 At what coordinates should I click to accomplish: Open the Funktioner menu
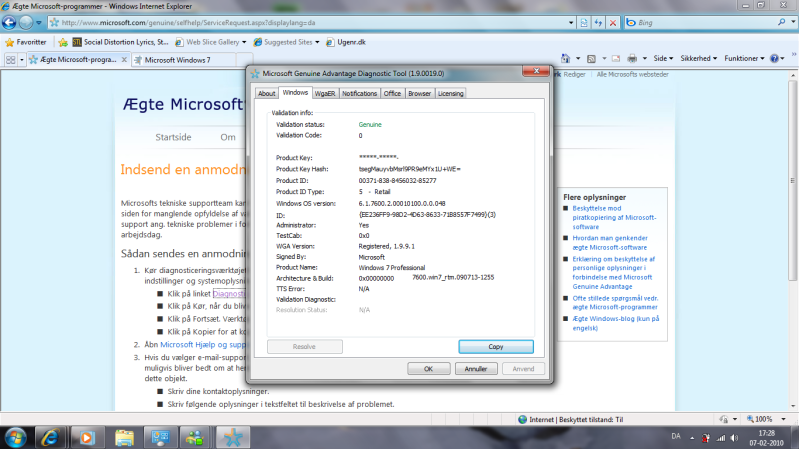tap(744, 59)
